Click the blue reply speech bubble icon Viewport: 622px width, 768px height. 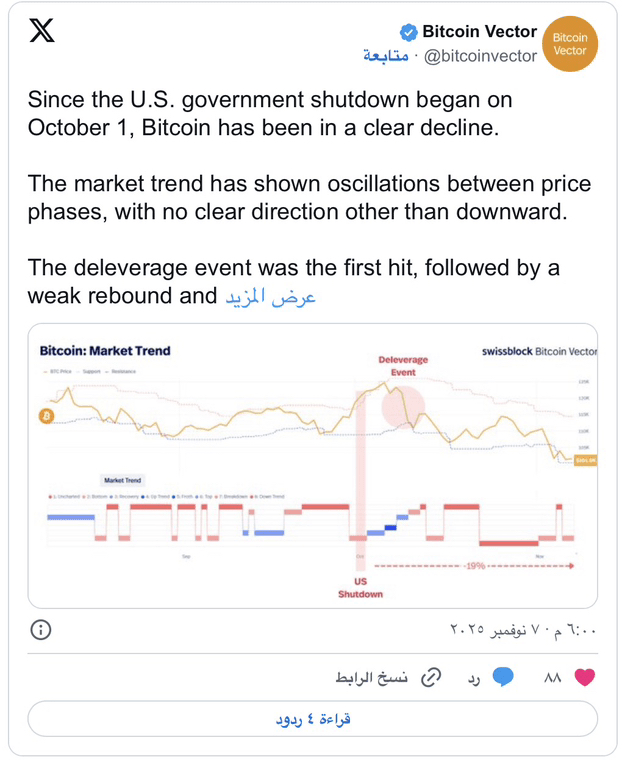pos(503,678)
